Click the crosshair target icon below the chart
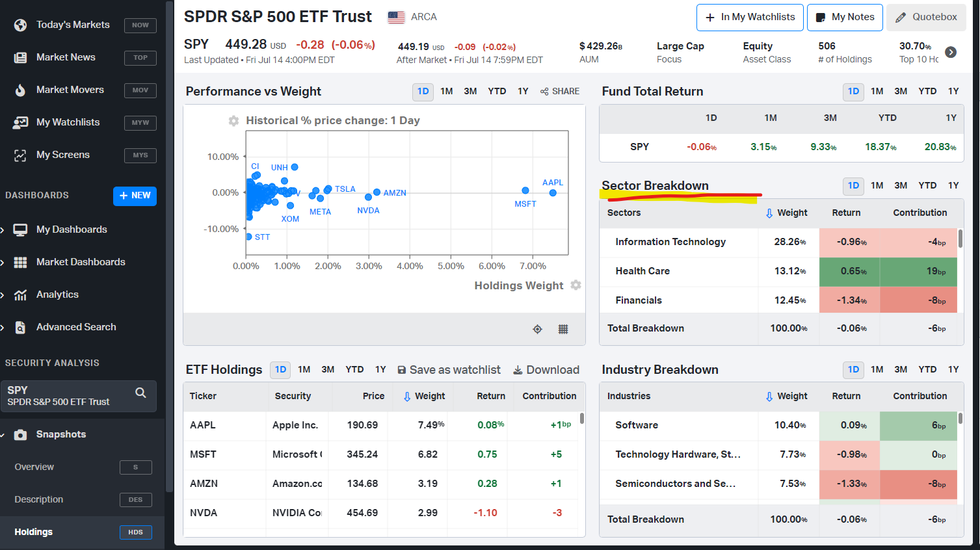This screenshot has width=980, height=550. (537, 330)
